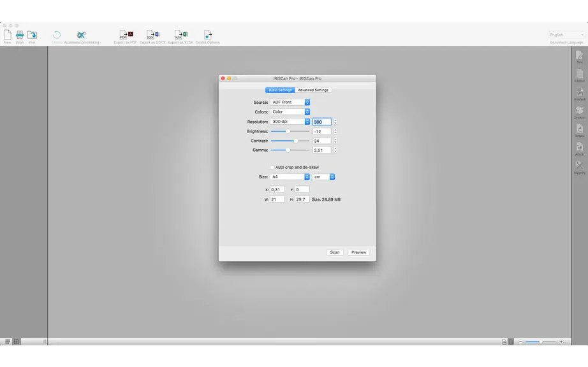Select the Rotate tool in the right sidebar
588x367 pixels.
(x=579, y=129)
